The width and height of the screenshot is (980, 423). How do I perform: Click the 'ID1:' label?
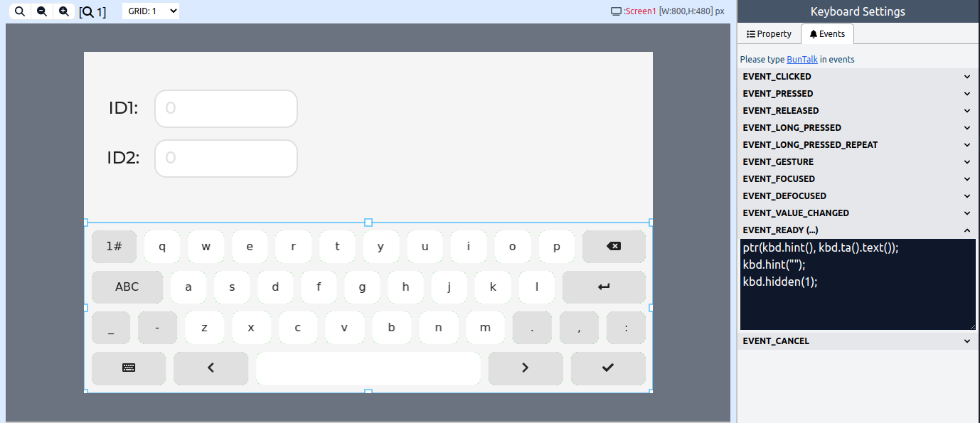point(123,108)
